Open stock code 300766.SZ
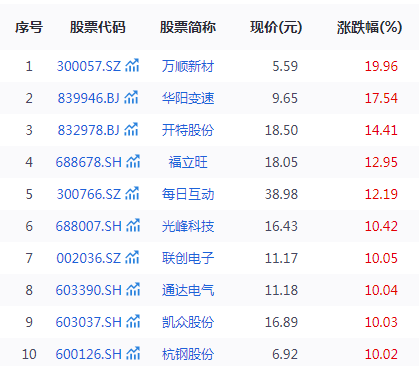The height and width of the screenshot is (366, 419). coord(89,194)
